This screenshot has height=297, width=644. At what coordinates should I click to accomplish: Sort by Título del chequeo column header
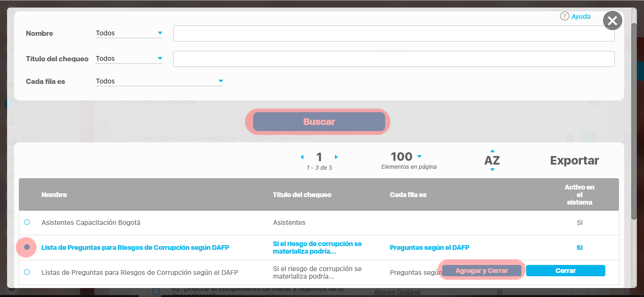tap(302, 195)
